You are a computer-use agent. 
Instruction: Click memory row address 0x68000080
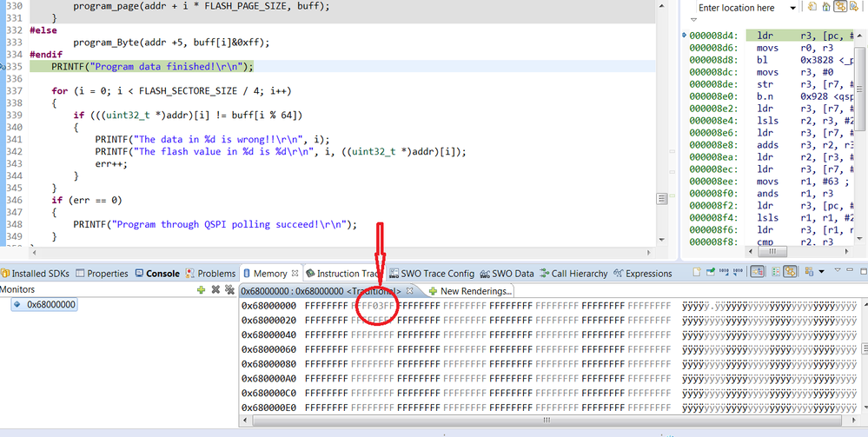[x=269, y=364]
